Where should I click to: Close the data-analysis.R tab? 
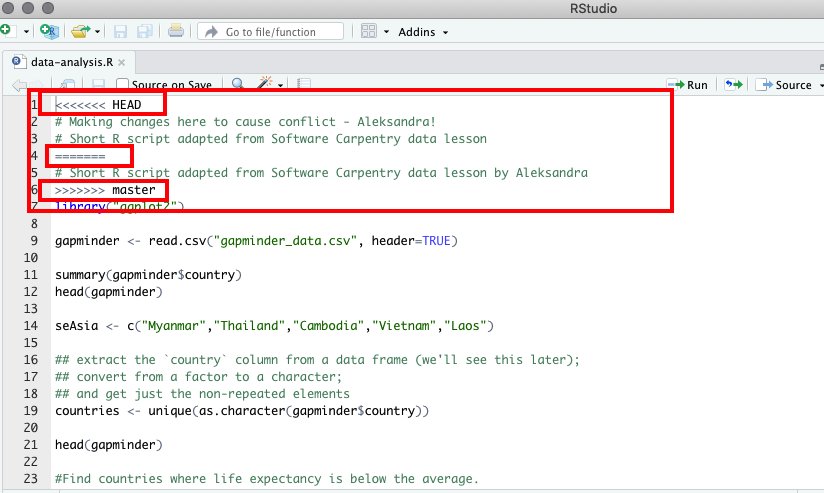(x=121, y=61)
